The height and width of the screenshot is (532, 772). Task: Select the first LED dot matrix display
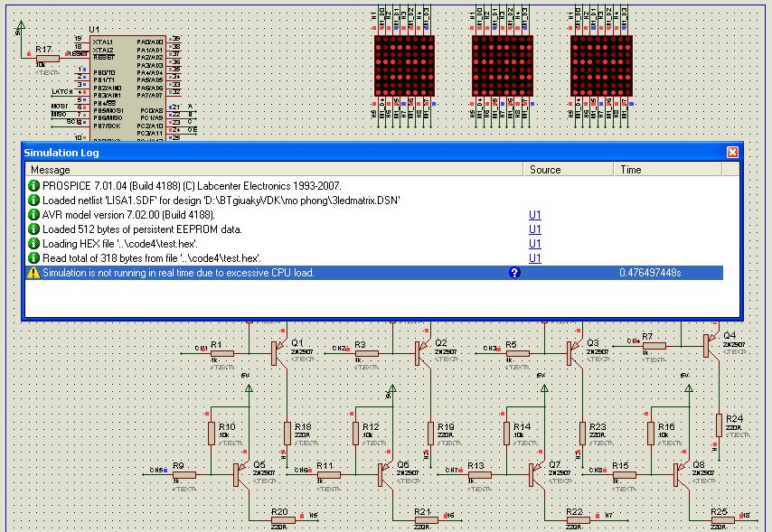tap(404, 65)
